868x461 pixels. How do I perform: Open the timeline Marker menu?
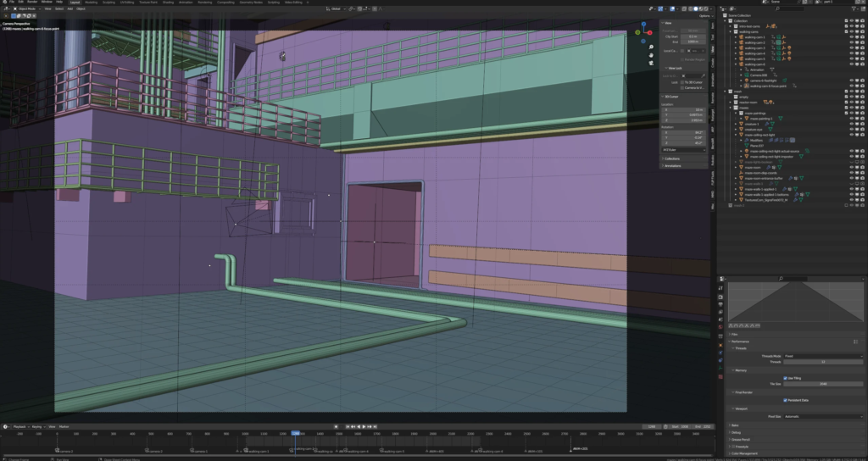[x=64, y=427]
